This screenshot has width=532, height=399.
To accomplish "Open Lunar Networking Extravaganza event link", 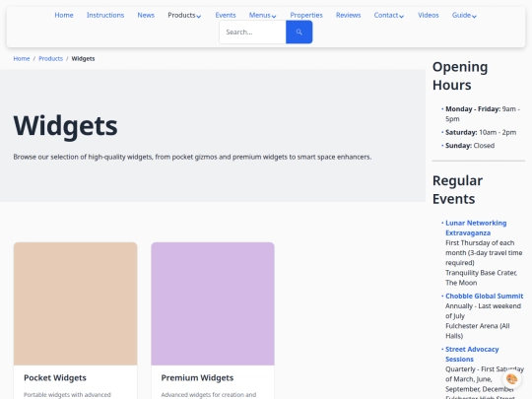I will point(476,228).
